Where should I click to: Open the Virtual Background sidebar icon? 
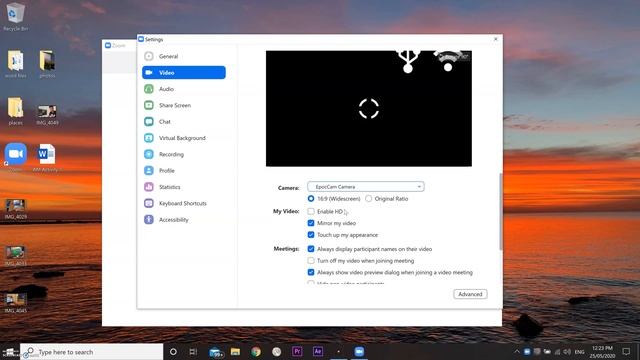(149, 138)
